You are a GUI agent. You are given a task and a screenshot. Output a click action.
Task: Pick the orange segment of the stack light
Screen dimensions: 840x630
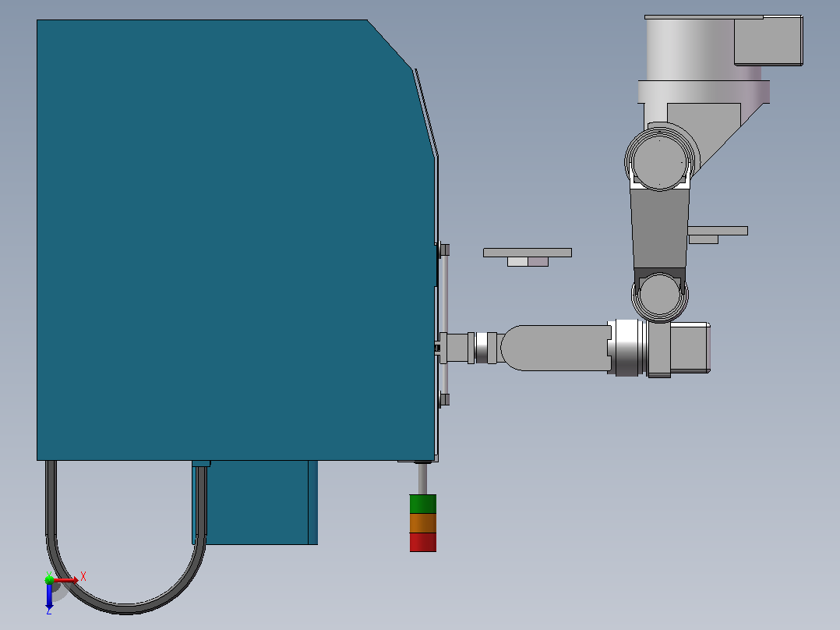coord(422,522)
